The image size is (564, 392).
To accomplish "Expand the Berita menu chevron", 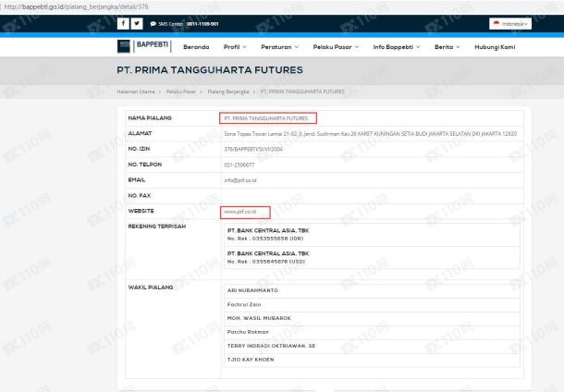I will pyautogui.click(x=458, y=47).
